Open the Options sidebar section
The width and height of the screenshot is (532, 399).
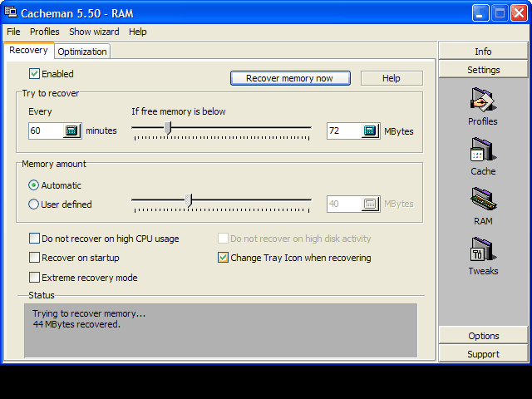(483, 336)
